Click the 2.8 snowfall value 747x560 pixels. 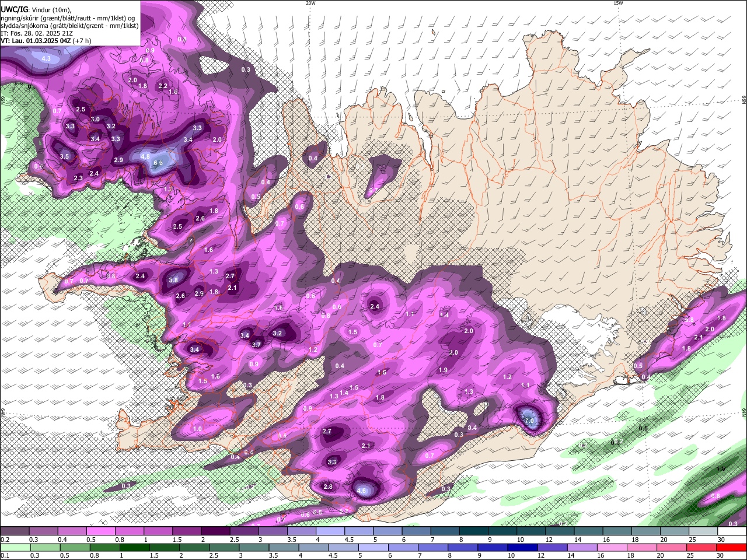click(x=328, y=487)
